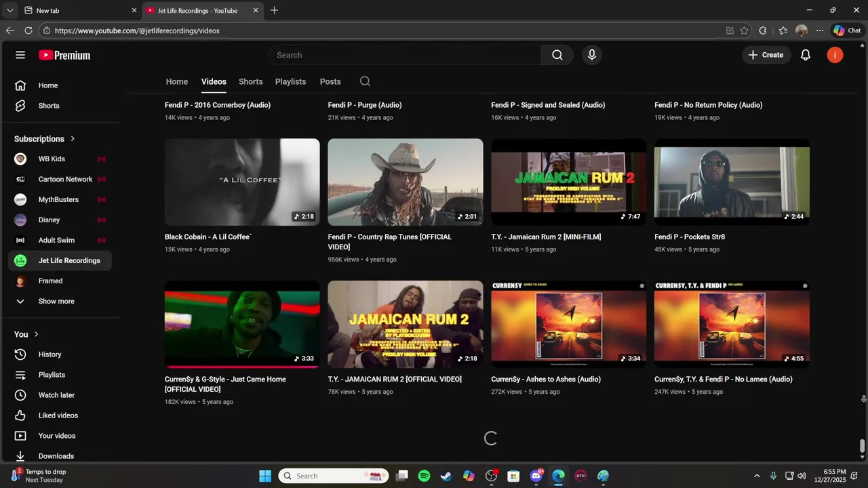Image resolution: width=868 pixels, height=488 pixels.
Task: Bookmark page with the star icon
Action: [745, 30]
